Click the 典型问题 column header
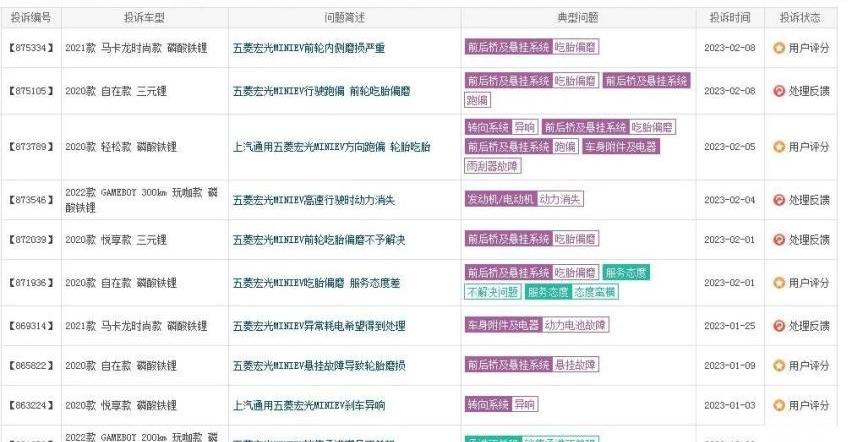Viewport: 852px width, 442px height. coord(578,17)
